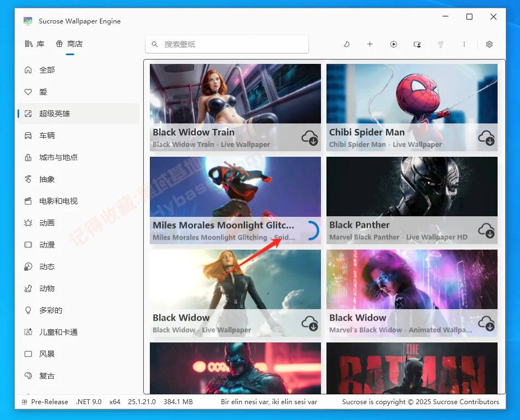The image size is (520, 420).
Task: Click version 25.1.21.0 in status bar
Action: point(142,402)
